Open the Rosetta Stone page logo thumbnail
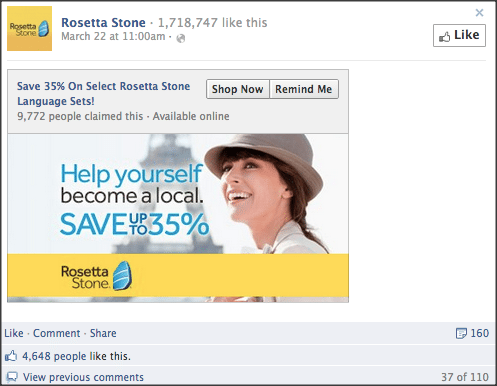497x386 pixels. point(29,28)
